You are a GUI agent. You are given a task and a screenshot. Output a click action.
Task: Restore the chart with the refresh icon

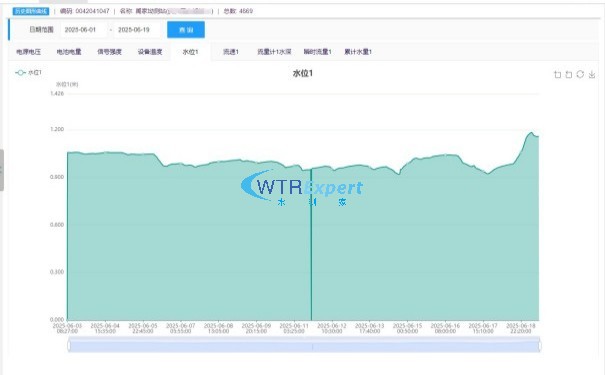580,74
